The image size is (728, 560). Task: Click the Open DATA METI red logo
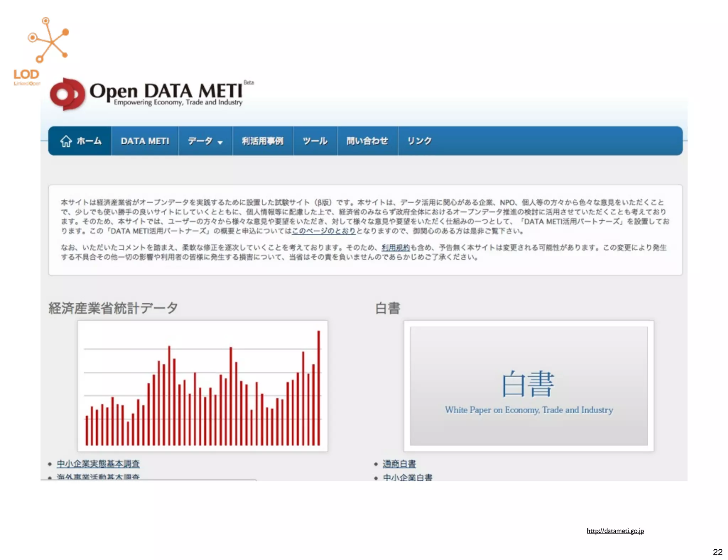click(x=68, y=94)
